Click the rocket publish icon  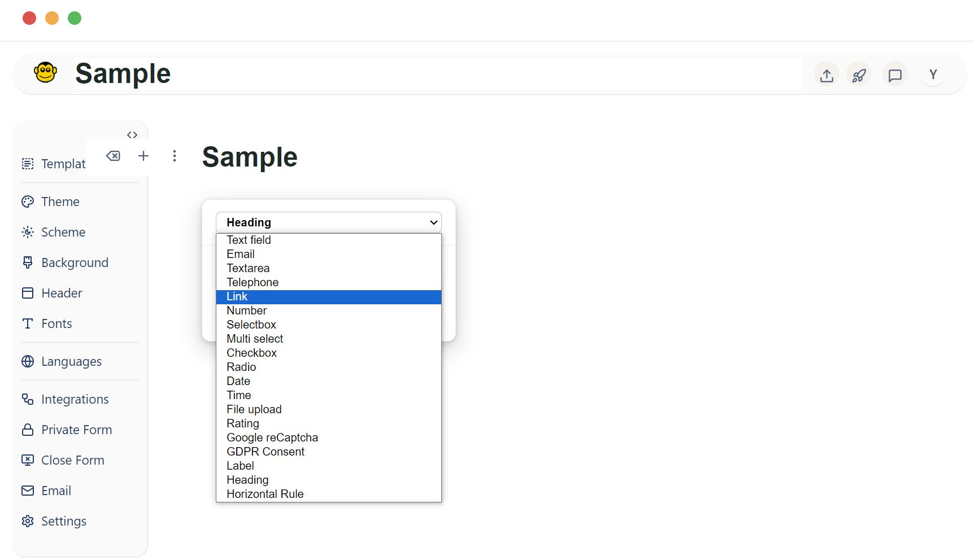pyautogui.click(x=859, y=75)
